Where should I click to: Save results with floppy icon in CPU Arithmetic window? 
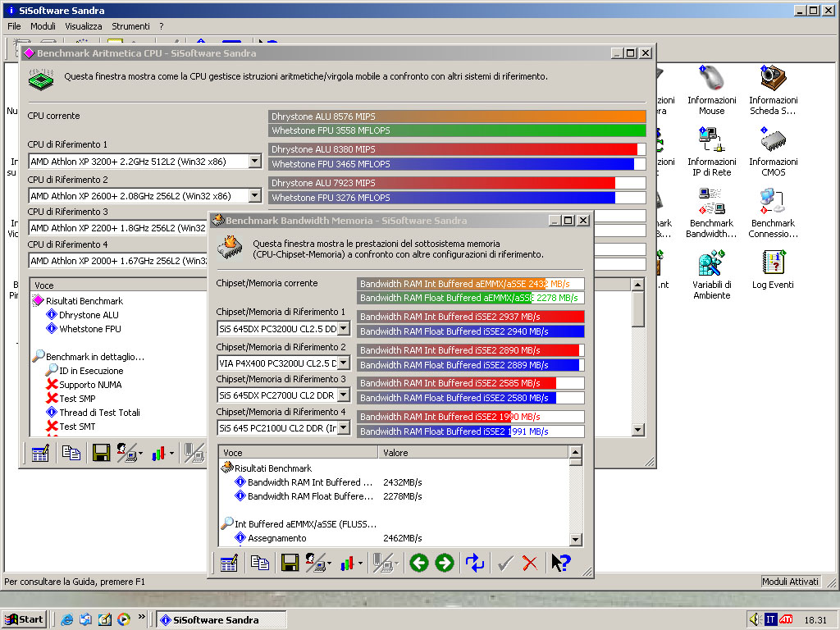pos(101,454)
